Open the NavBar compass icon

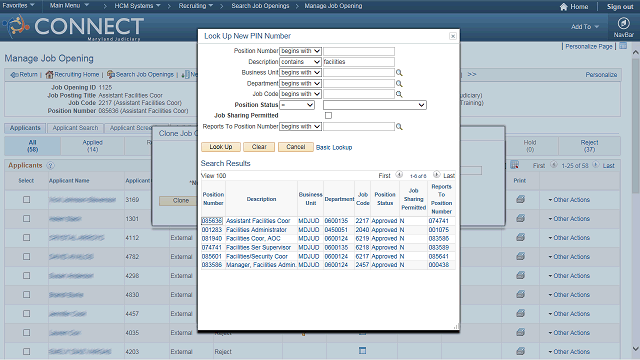click(x=623, y=23)
